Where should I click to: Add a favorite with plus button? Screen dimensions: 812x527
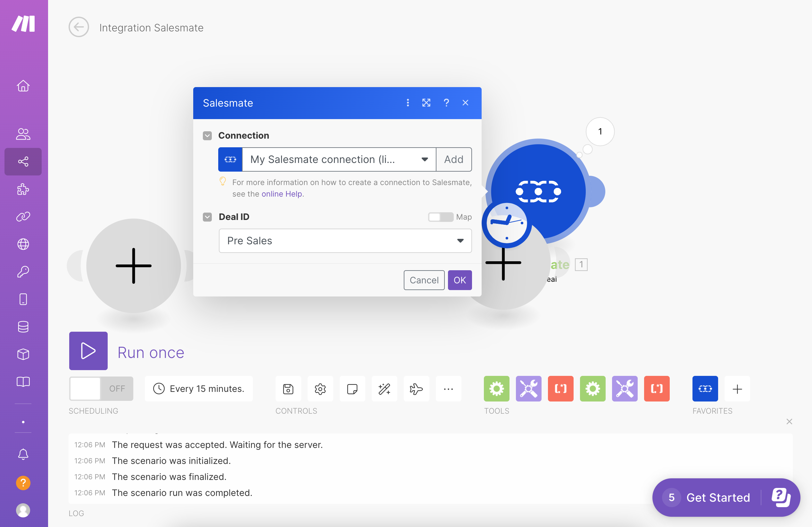tap(737, 389)
